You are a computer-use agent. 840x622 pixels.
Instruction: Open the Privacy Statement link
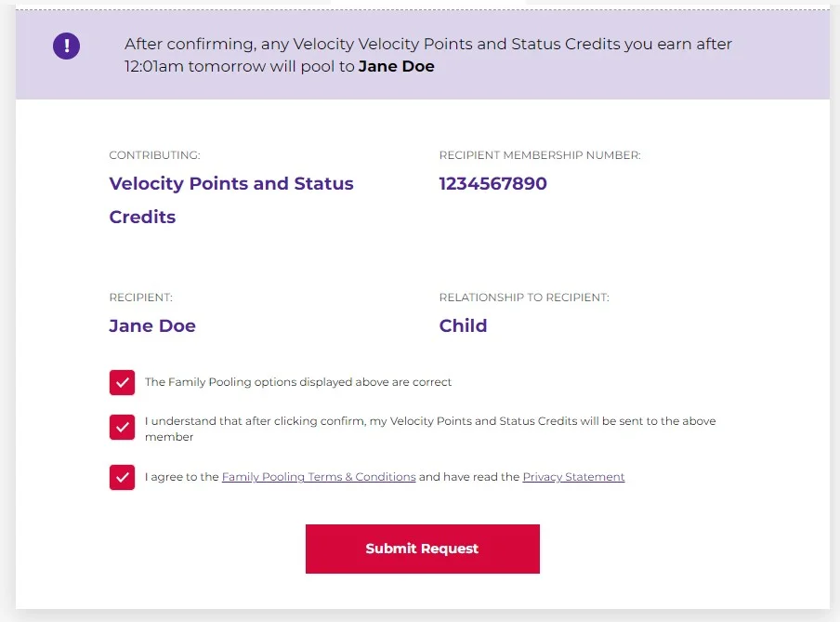click(573, 477)
